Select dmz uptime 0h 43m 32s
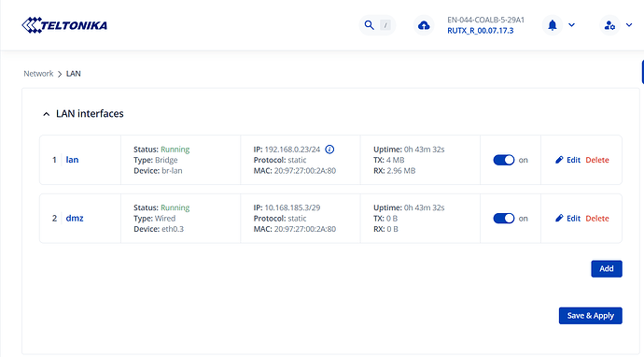 [425, 207]
